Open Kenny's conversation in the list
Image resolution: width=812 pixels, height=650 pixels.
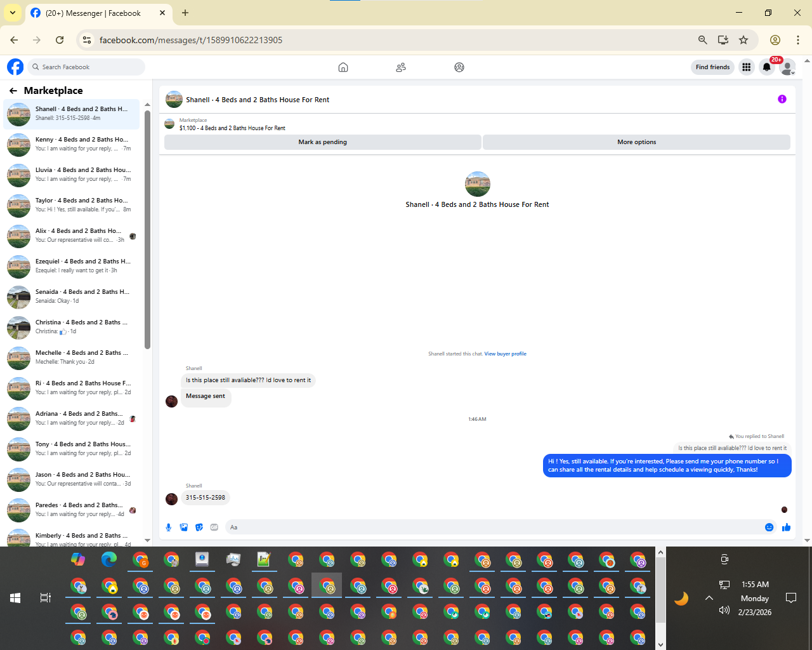[71, 144]
